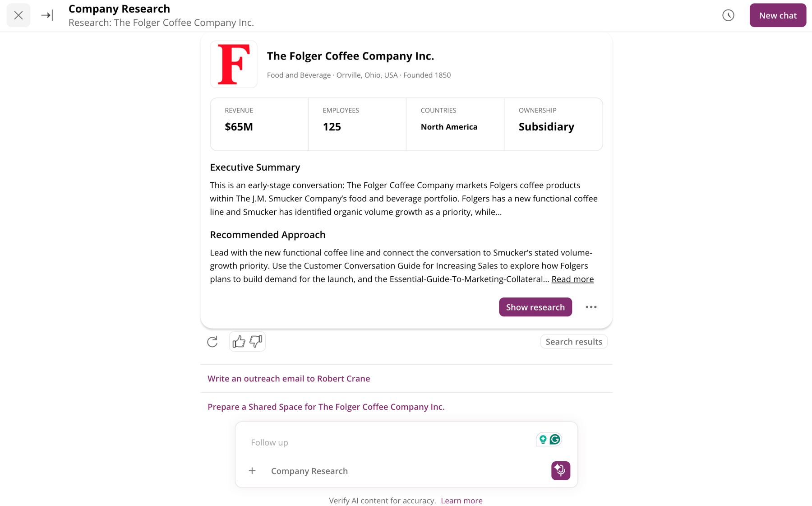Add an attachment with the plus icon

click(252, 471)
